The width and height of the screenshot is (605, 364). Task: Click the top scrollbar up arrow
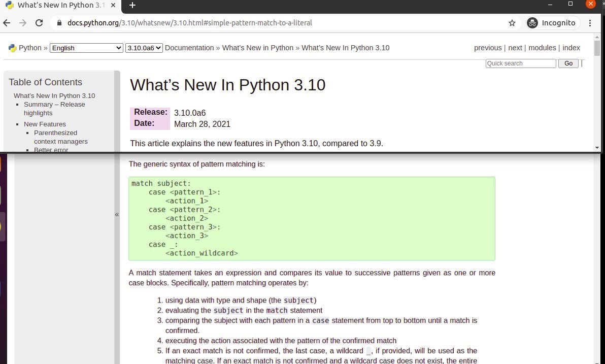tap(597, 37)
